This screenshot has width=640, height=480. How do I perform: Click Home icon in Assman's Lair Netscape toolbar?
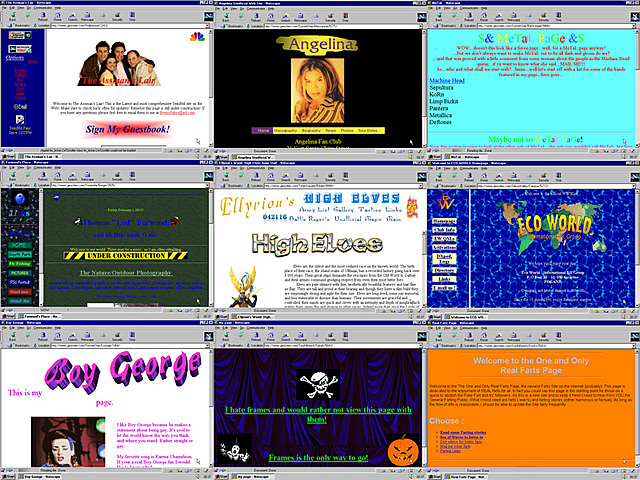coord(58,16)
